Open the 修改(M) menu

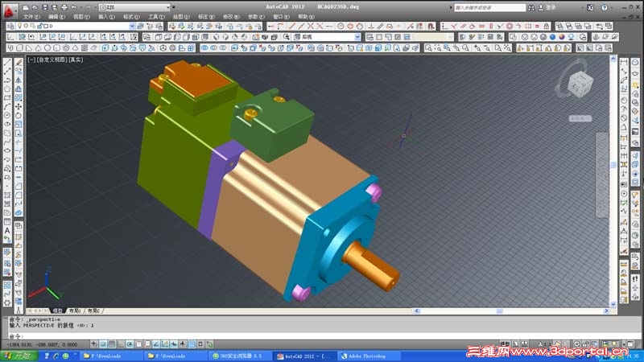click(x=231, y=17)
